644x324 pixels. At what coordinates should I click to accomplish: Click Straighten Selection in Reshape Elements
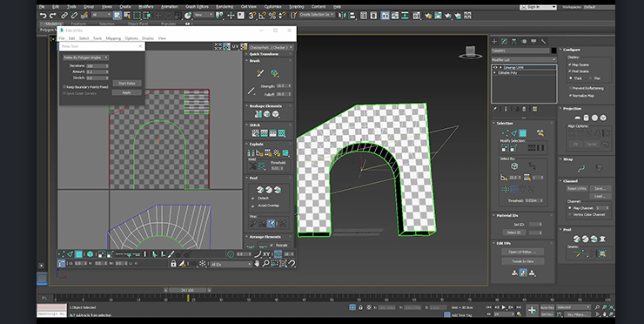pyautogui.click(x=258, y=114)
